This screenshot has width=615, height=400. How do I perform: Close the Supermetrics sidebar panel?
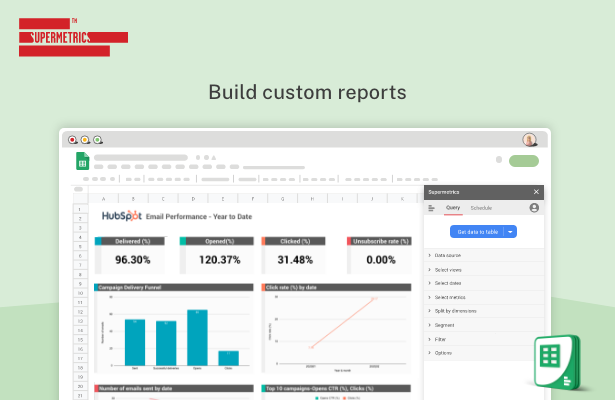coord(536,192)
